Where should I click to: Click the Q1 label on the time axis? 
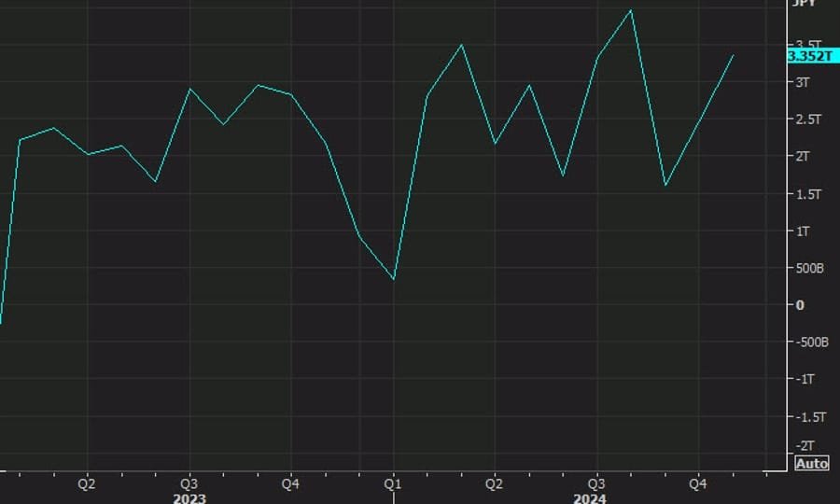coord(393,484)
